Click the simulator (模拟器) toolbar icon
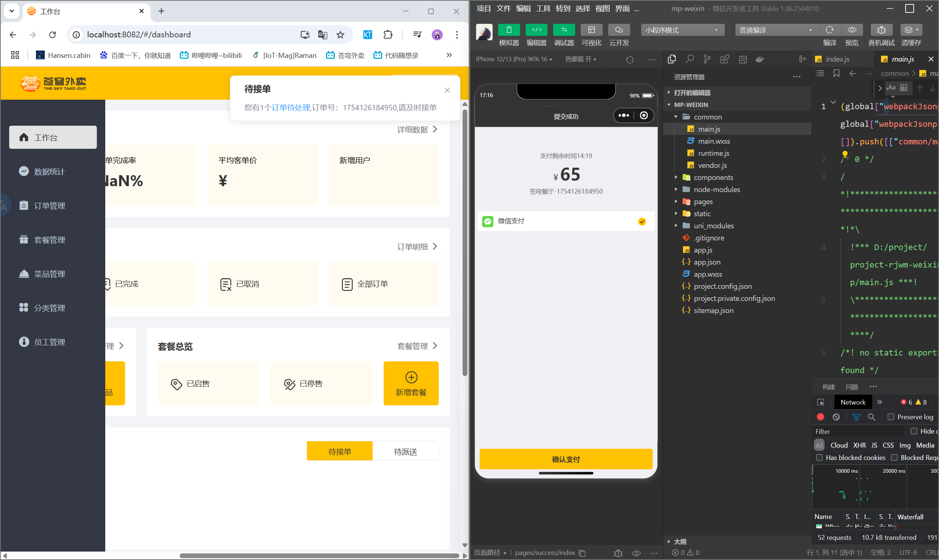Screen dimensions: 939x560 click(x=509, y=30)
